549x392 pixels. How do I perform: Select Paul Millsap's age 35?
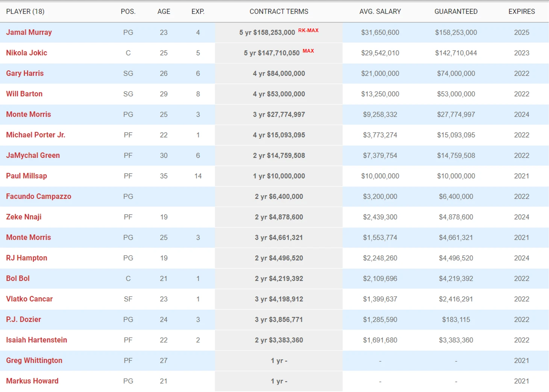click(x=164, y=176)
